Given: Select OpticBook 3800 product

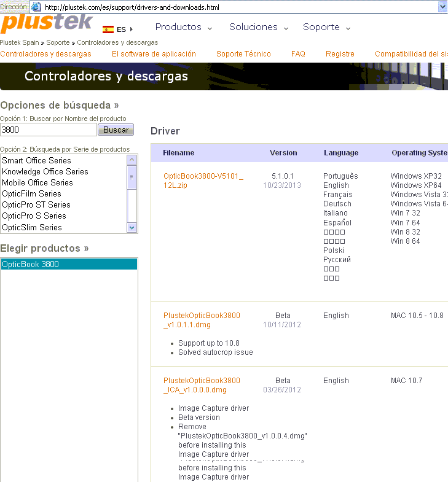Looking at the screenshot, I should 69,264.
